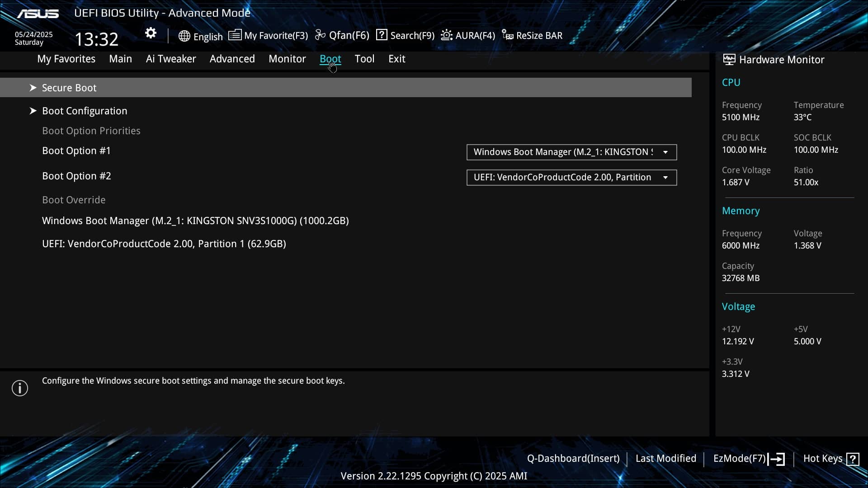Click the info icon beside description
This screenshot has width=868, height=488.
(20, 388)
